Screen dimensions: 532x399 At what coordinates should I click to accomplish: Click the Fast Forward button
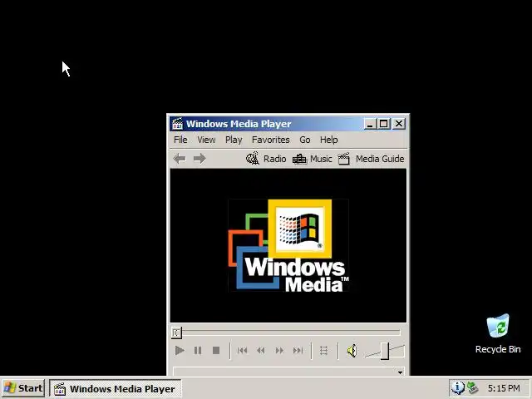click(279, 351)
